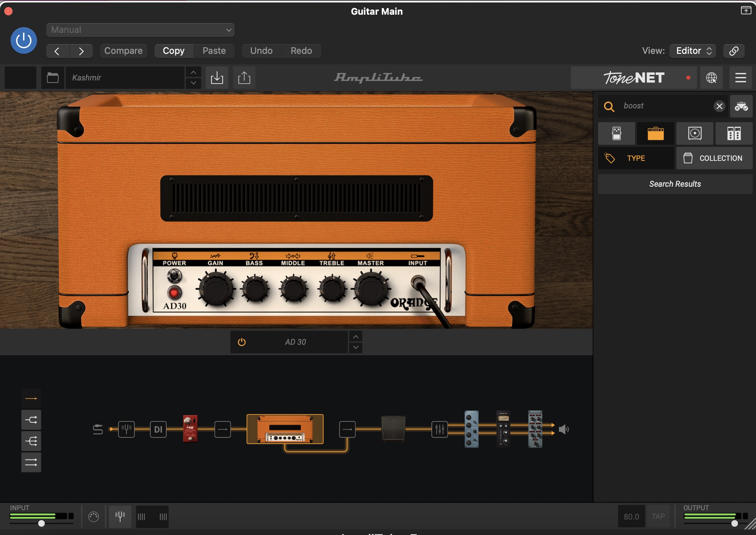Viewport: 756px width, 535px height.
Task: Click the 80.0 tempo field
Action: (631, 516)
